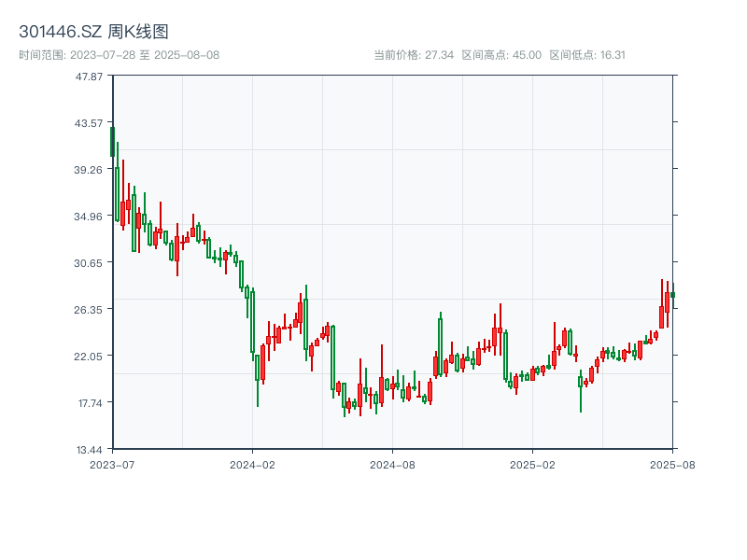This screenshot has height=560, width=747.
Task: Select the 2023-07 x-axis date label
Action: (x=113, y=464)
